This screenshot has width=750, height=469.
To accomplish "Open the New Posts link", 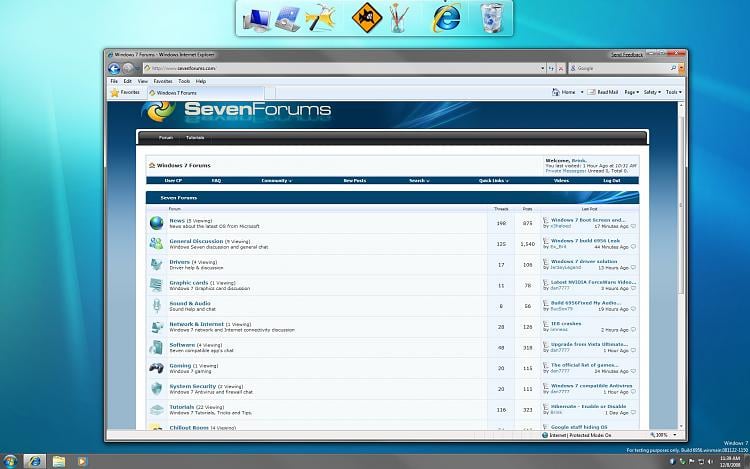I will [x=354, y=181].
